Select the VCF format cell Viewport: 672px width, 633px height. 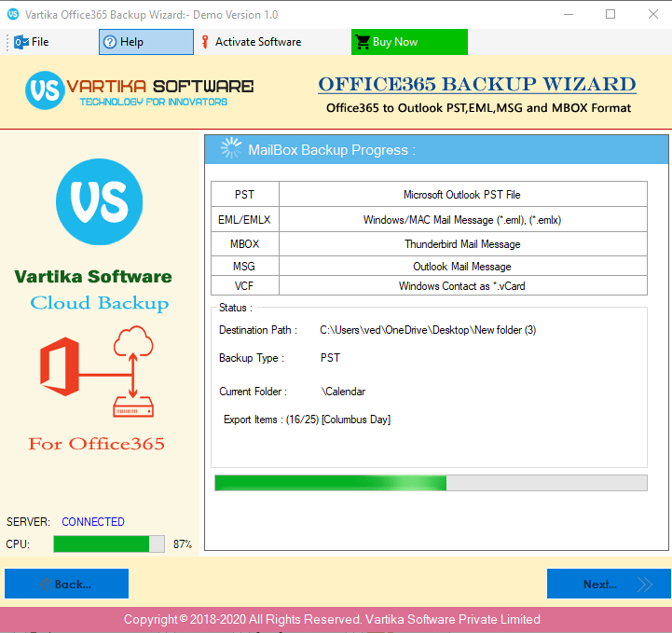245,286
